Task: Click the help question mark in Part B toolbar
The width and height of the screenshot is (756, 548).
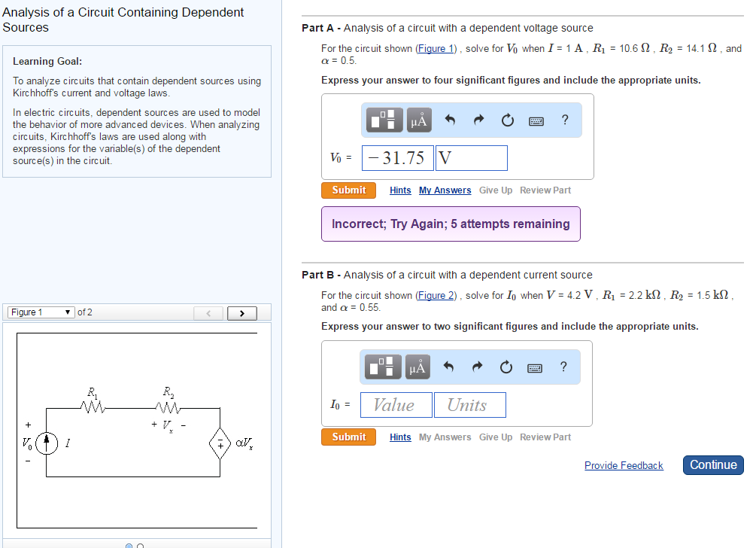Action: 563,367
